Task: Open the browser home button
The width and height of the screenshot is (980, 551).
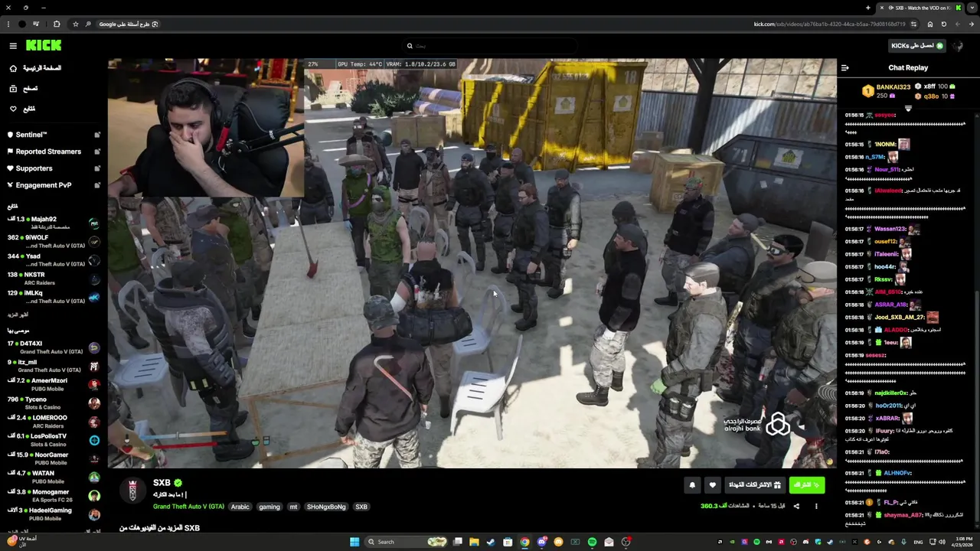Action: pyautogui.click(x=930, y=24)
